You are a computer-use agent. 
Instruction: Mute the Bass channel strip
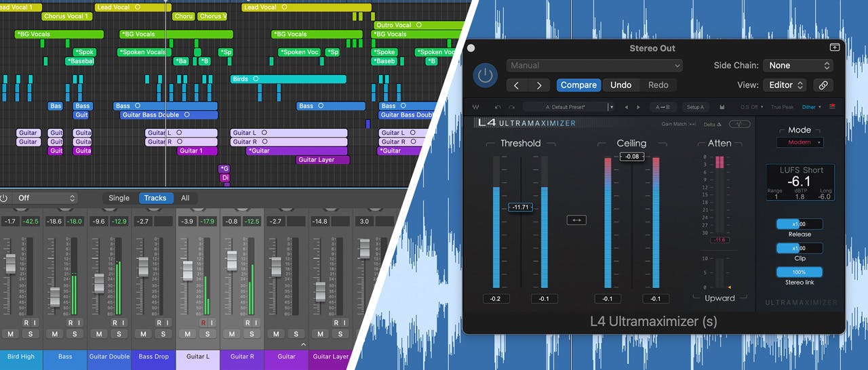(x=55, y=334)
